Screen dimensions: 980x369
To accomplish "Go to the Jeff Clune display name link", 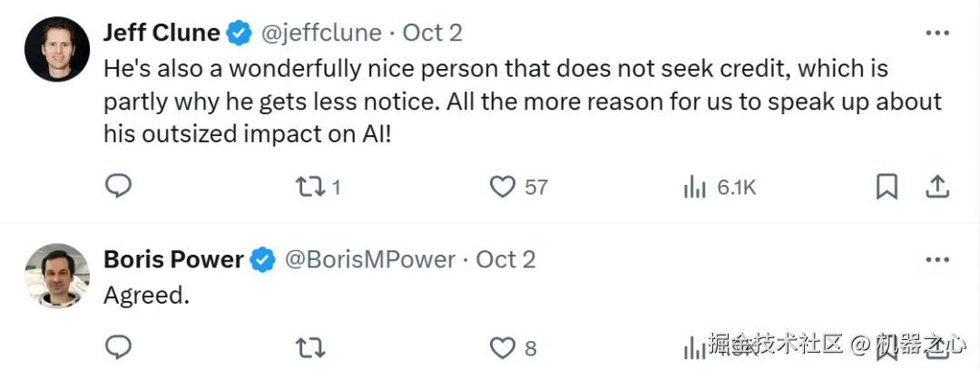I will tap(162, 34).
